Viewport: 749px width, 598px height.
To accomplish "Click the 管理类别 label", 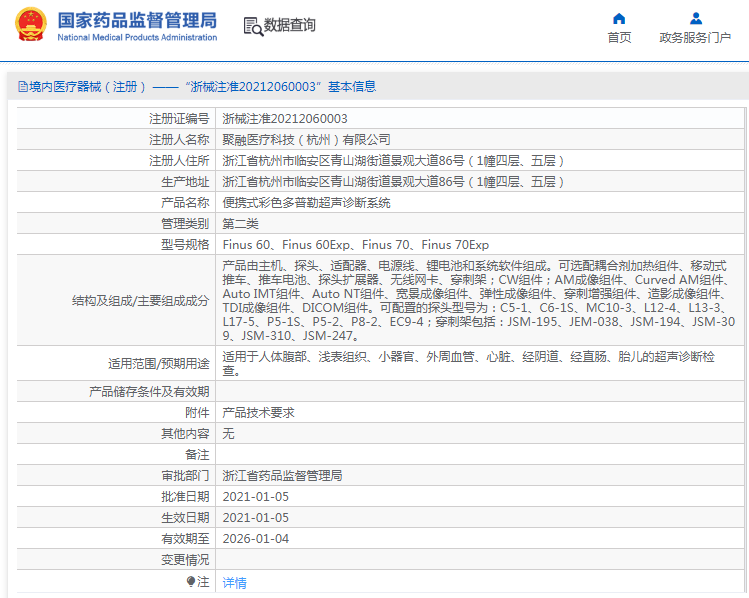I will (185, 224).
